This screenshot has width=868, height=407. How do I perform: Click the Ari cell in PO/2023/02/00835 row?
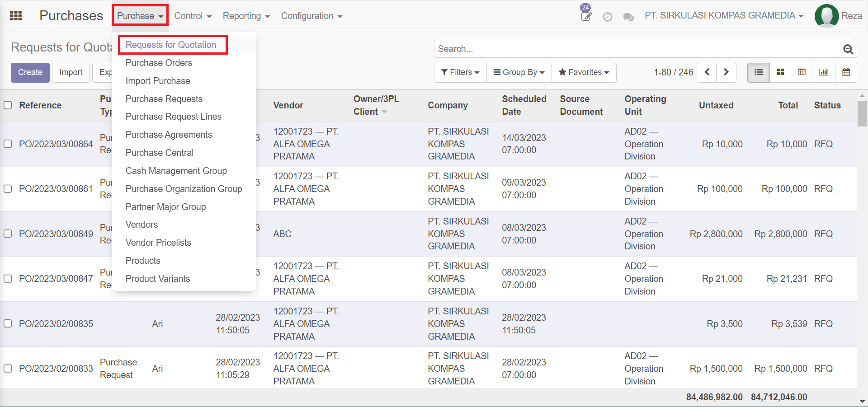pos(157,324)
